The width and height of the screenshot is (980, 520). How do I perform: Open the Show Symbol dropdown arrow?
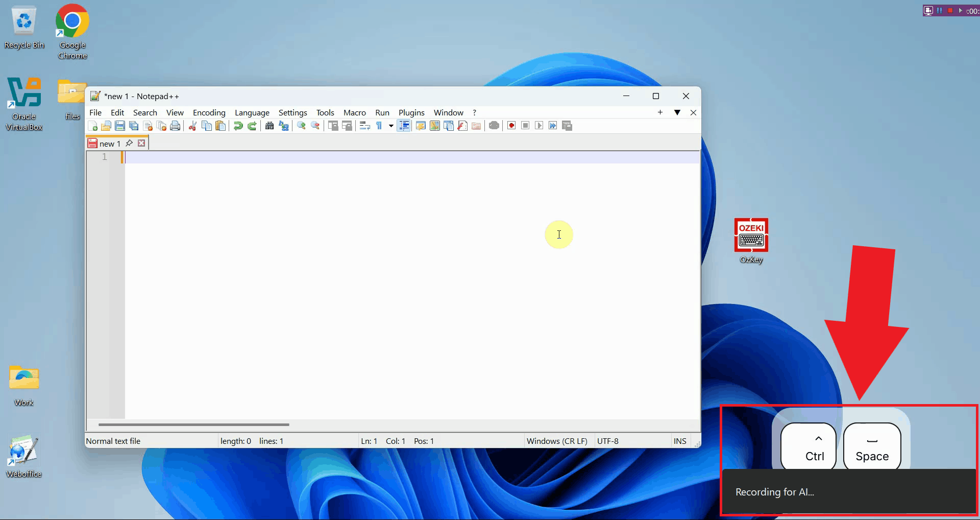click(390, 126)
